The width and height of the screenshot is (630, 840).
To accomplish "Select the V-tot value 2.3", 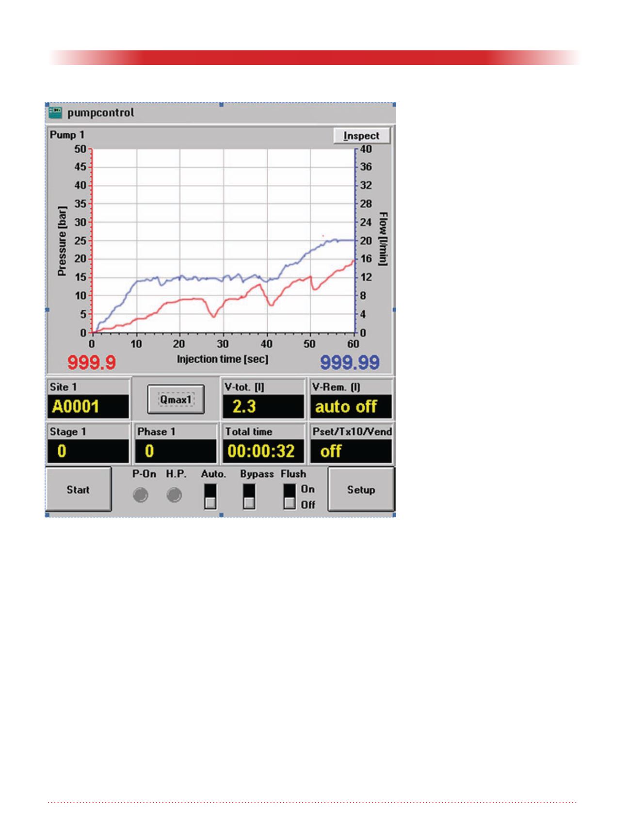I will (x=263, y=406).
